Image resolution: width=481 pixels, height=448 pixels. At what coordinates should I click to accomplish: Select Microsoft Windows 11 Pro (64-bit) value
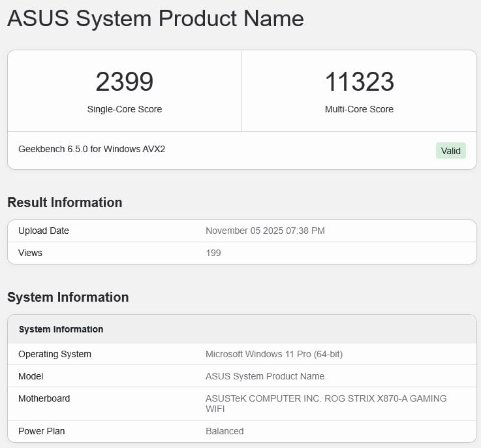click(274, 354)
